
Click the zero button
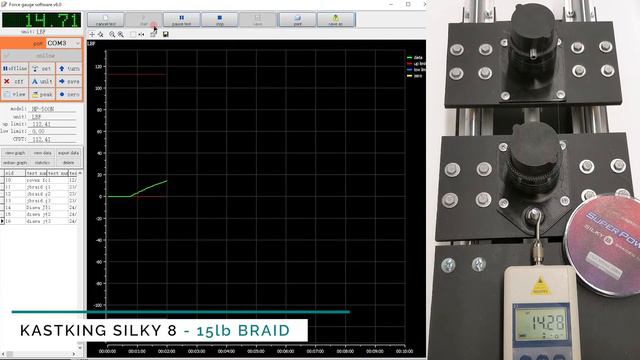click(69, 94)
